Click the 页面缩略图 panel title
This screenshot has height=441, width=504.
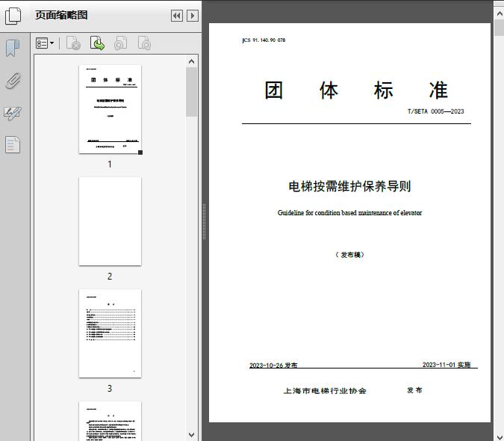[x=61, y=15]
